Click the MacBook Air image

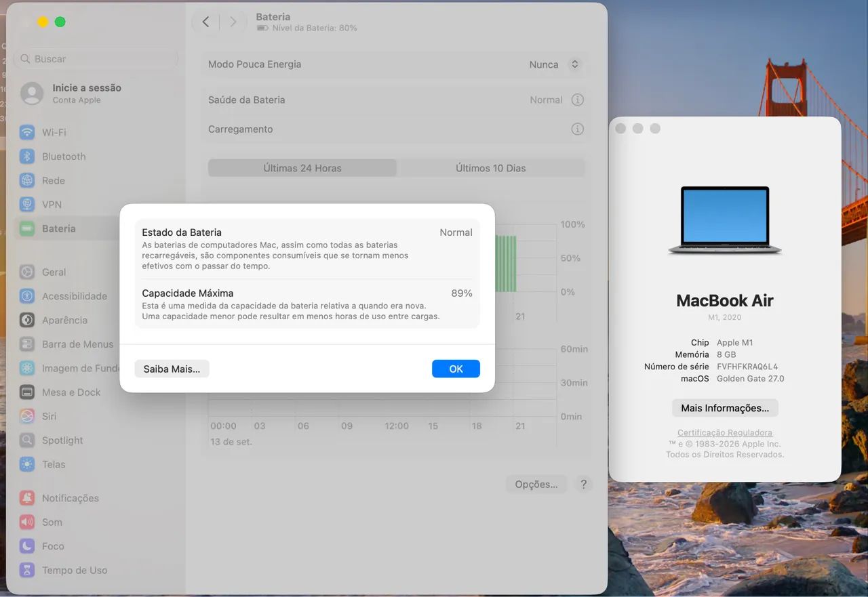725,220
